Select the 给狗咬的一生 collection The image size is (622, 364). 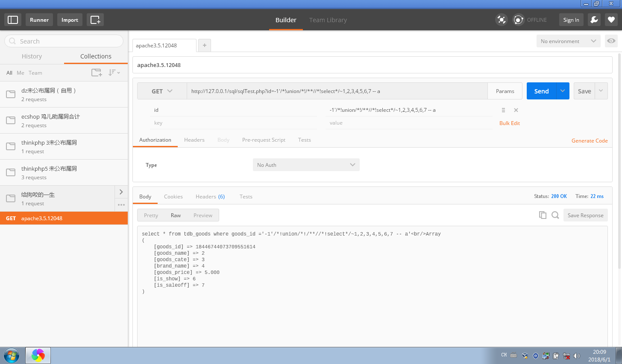[x=57, y=198]
